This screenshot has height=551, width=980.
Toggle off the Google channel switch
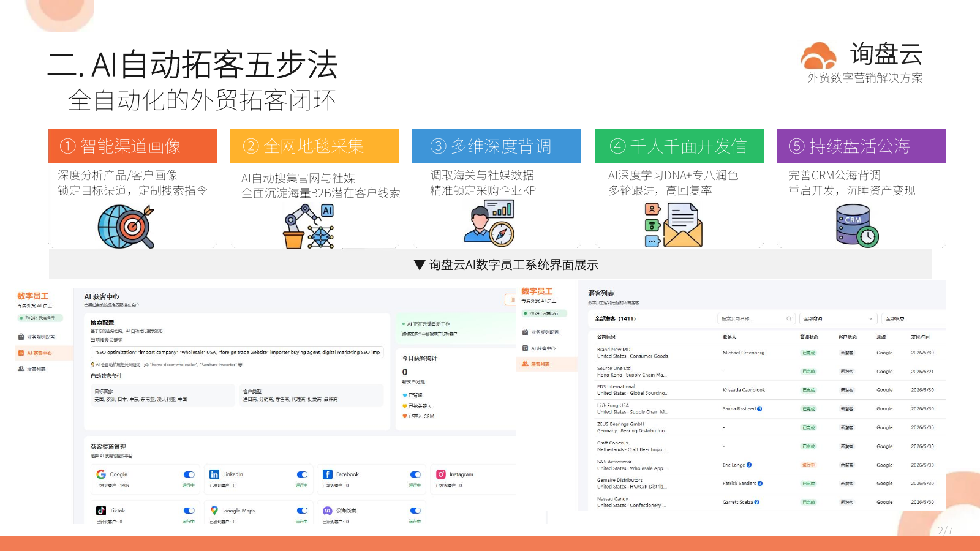pos(189,474)
